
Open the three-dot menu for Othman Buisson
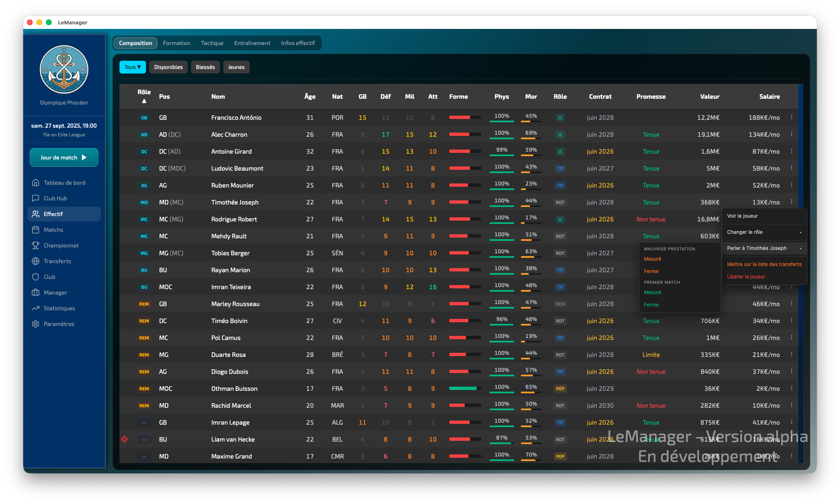click(792, 388)
